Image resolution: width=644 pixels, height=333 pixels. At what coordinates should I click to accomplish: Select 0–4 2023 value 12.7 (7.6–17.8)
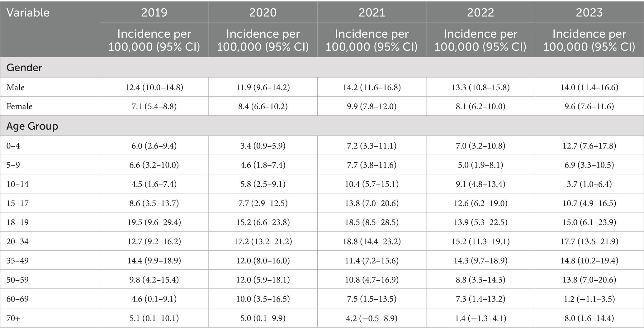pos(589,146)
